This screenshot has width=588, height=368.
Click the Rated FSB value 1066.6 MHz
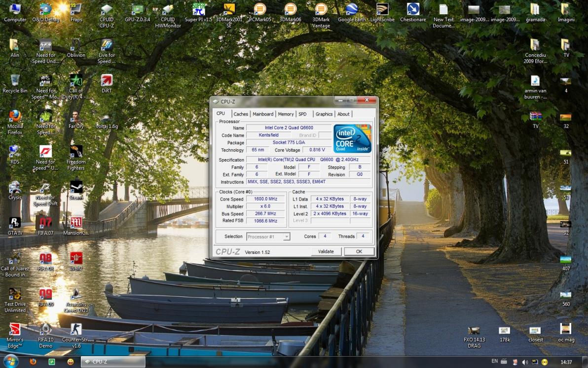pos(265,221)
